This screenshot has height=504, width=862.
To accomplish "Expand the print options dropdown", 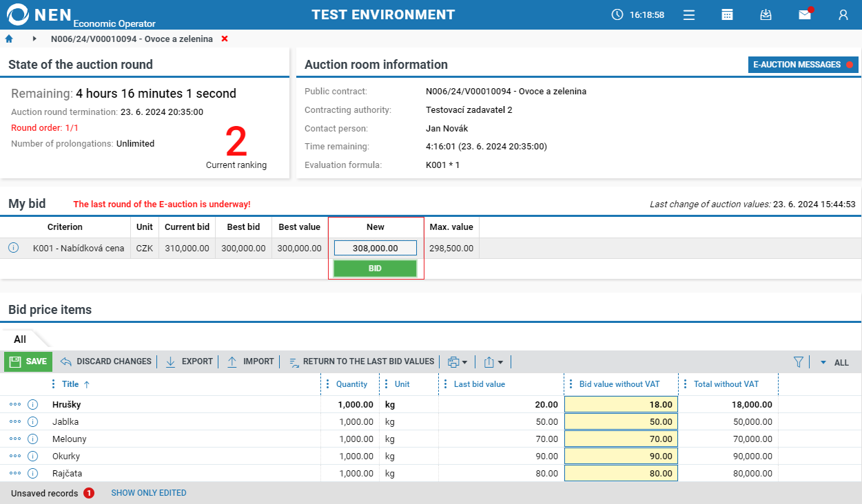I will 458,361.
